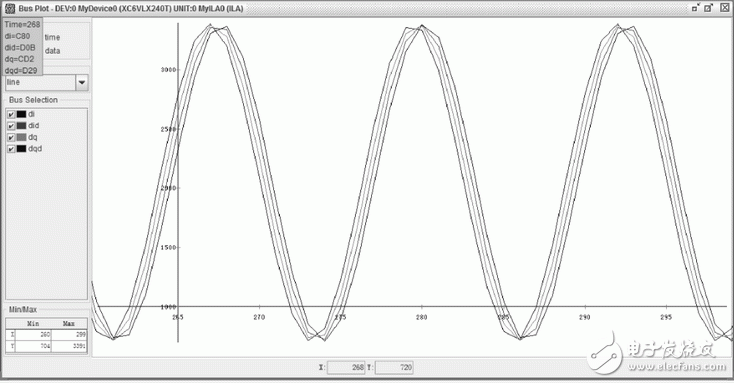734x383 pixels.
Task: Select the 'data' display option
Action: click(x=52, y=51)
